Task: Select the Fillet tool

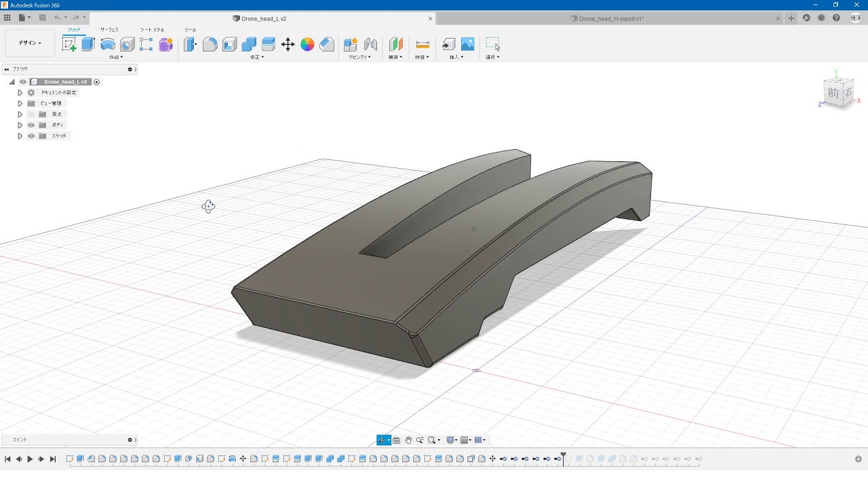Action: 210,45
